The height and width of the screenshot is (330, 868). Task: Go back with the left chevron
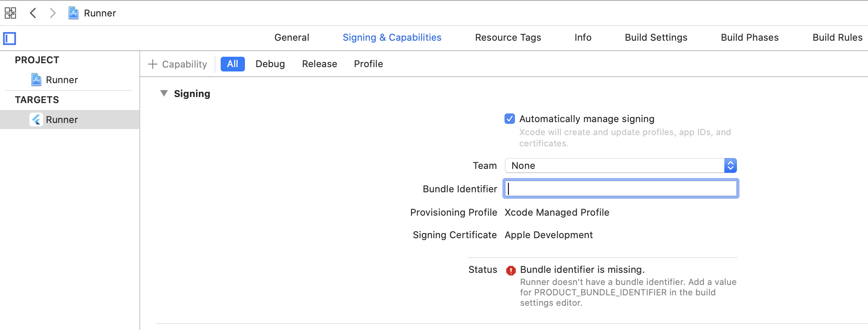(x=33, y=13)
